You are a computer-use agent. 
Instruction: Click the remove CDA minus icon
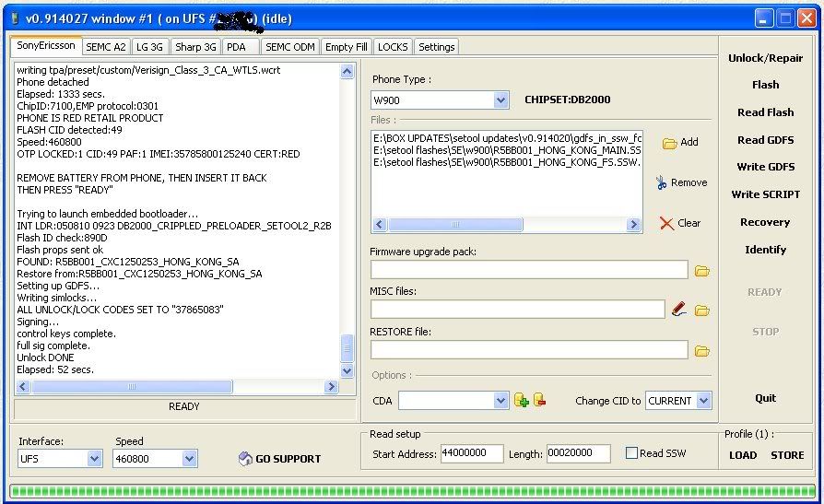[540, 400]
